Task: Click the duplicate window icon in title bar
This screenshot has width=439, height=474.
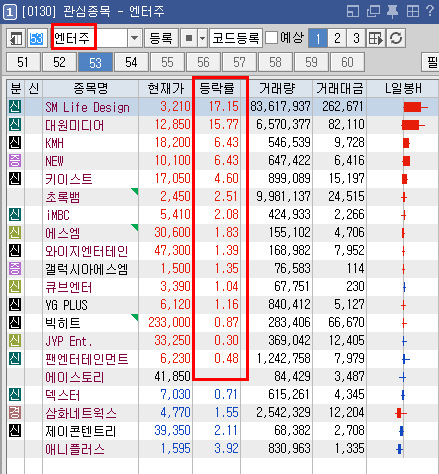Action: pos(373,11)
